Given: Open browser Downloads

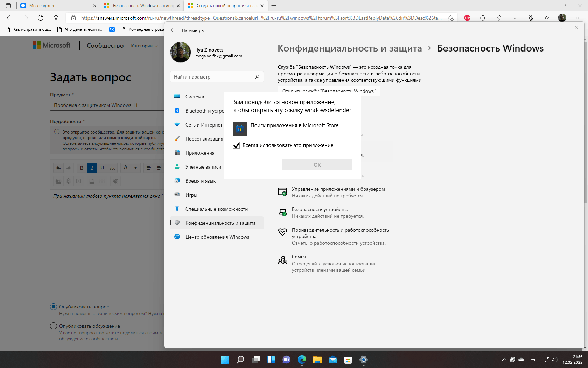Looking at the screenshot, I should coord(515,18).
